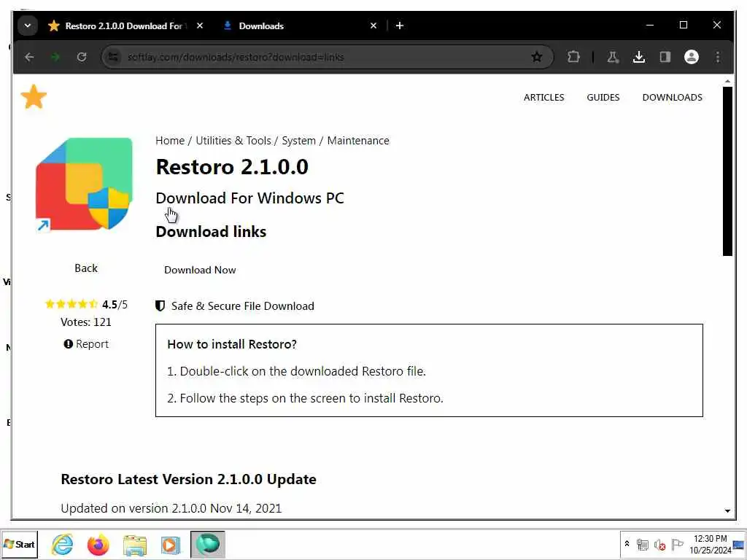The width and height of the screenshot is (747, 560).
Task: Click "Votes: 121" text
Action: coord(86,322)
